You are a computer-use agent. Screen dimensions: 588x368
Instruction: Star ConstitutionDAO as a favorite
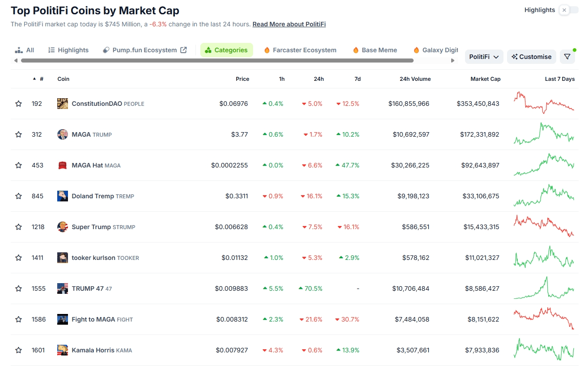tap(18, 104)
